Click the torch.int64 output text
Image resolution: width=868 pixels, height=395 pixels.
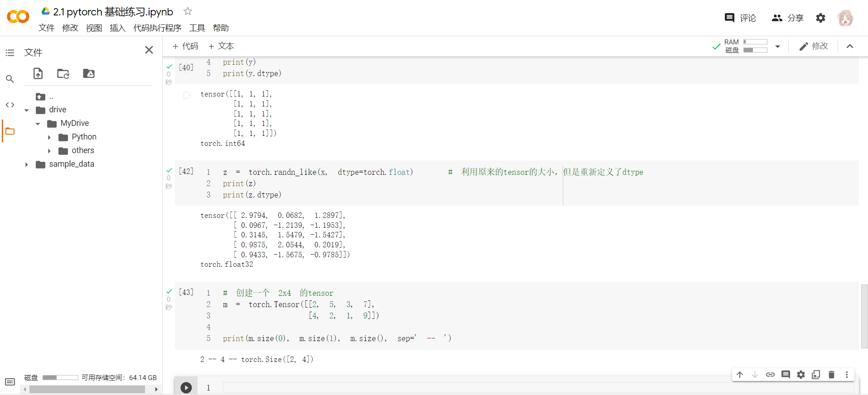[x=222, y=144]
